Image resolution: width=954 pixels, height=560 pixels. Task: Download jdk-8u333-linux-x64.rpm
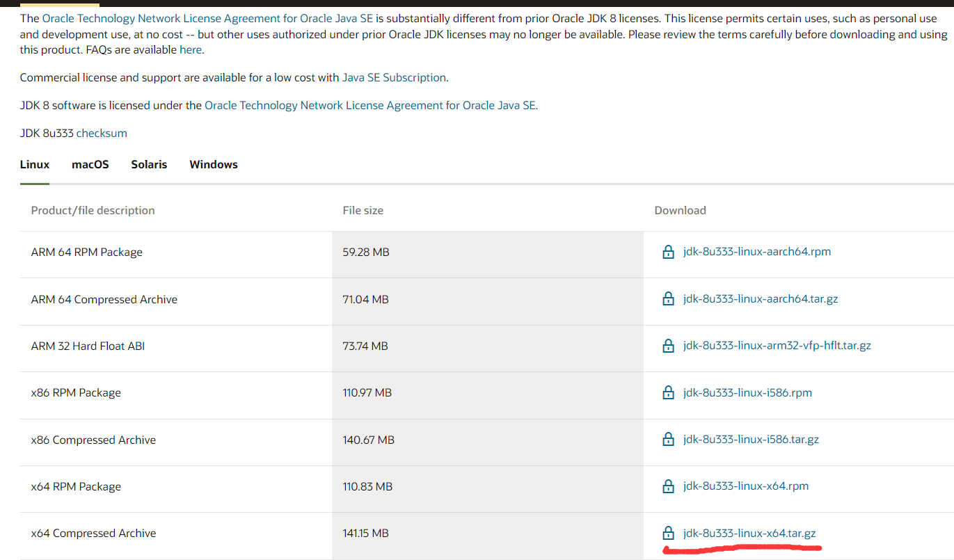pos(746,486)
